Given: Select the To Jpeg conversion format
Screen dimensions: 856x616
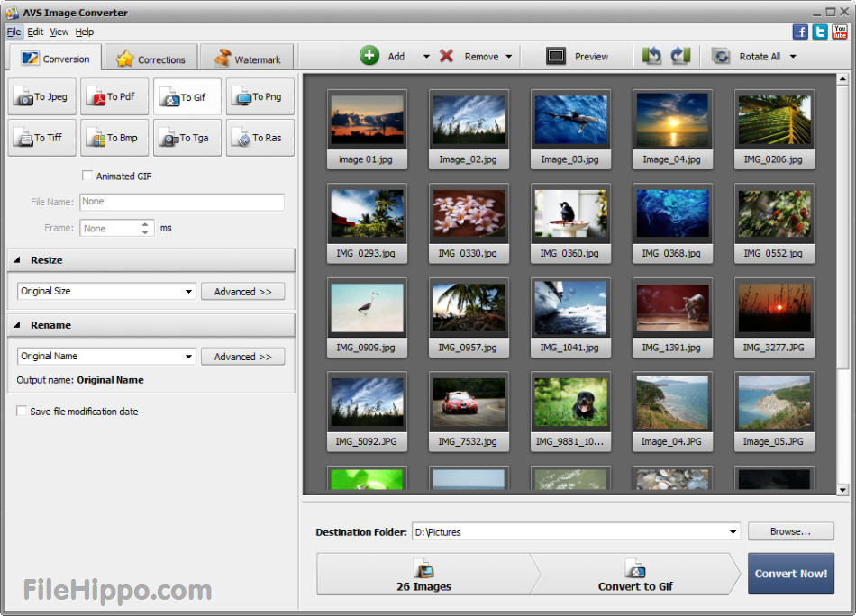Looking at the screenshot, I should click(41, 95).
